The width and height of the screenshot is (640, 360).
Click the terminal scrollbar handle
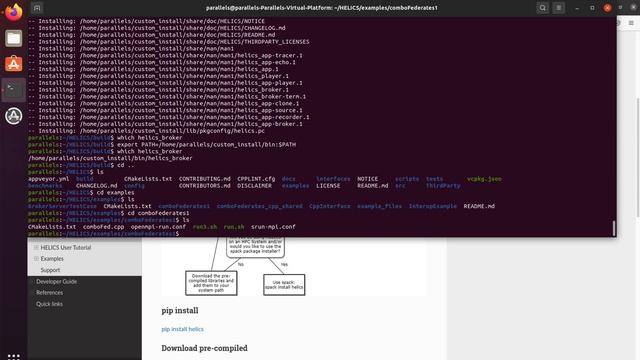pyautogui.click(x=613, y=228)
